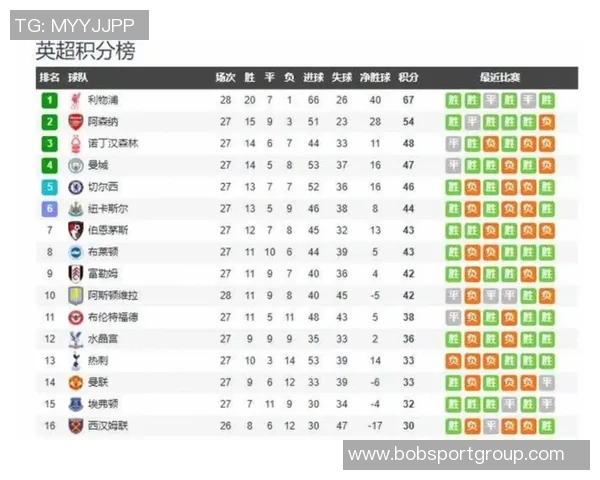
Task: Open team name 利物浦
Action: coord(102,100)
